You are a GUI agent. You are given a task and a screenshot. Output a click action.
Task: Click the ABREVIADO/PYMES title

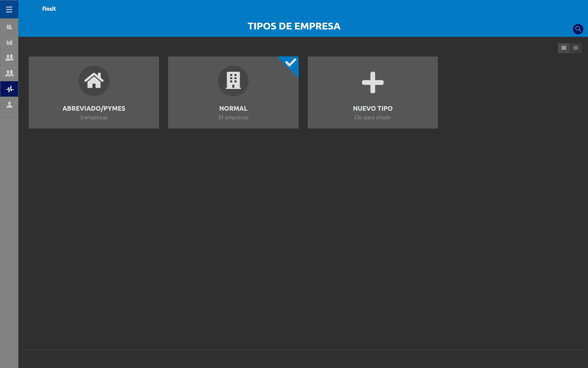point(94,109)
